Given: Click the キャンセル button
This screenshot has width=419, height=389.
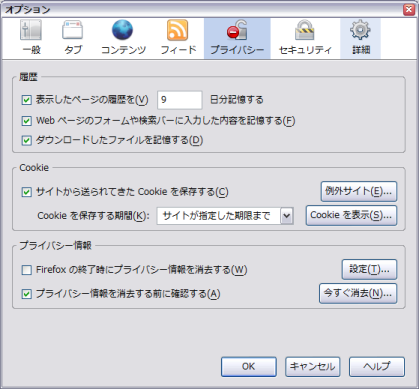Looking at the screenshot, I should [313, 367].
